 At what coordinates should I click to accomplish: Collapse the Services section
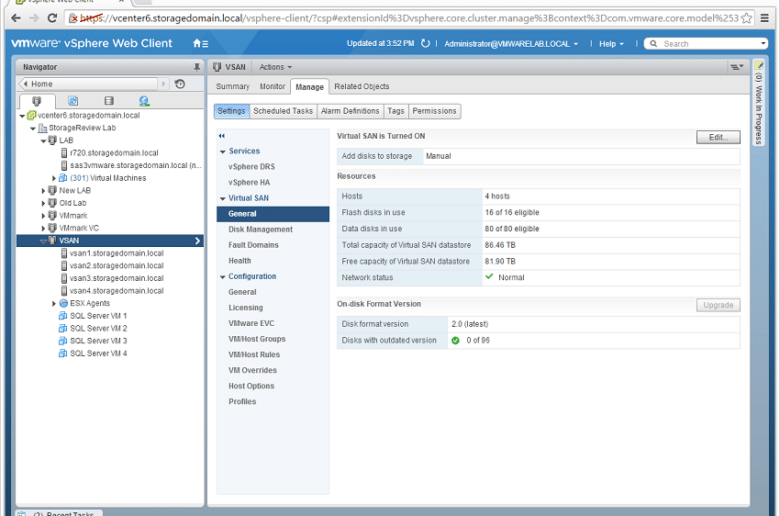click(x=222, y=151)
